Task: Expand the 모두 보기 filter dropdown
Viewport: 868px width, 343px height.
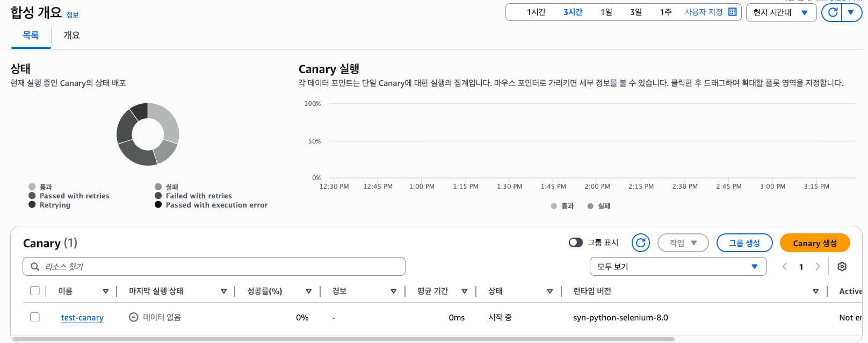Action: (x=678, y=267)
